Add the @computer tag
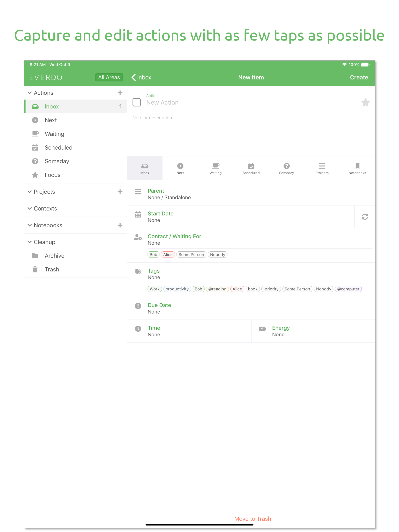The image size is (399, 532). [x=348, y=289]
